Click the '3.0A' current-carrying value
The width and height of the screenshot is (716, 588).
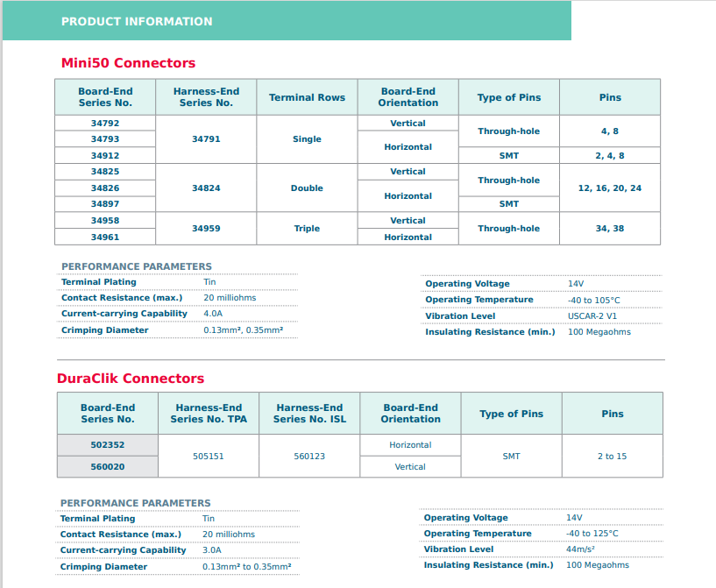coord(212,550)
